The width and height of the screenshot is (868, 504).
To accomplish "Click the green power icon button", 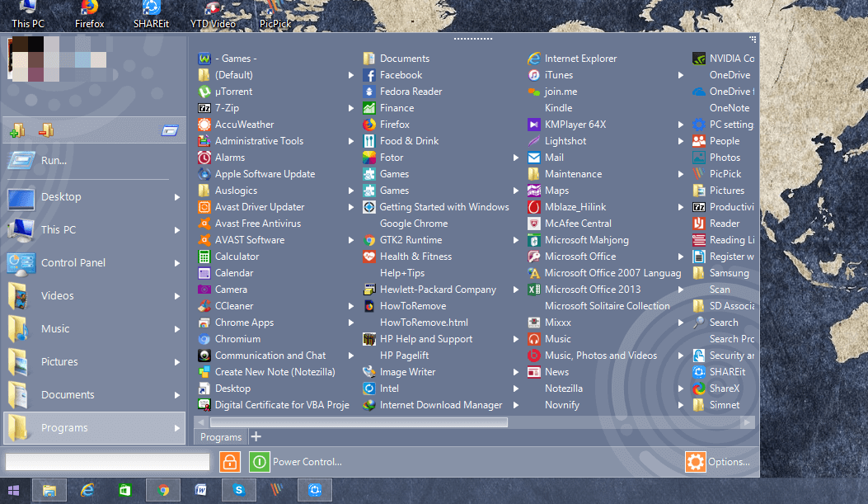I will tap(259, 461).
